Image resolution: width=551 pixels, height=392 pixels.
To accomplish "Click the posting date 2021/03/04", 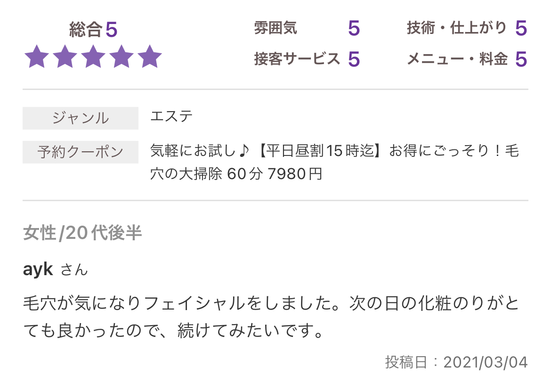I will [x=485, y=362].
